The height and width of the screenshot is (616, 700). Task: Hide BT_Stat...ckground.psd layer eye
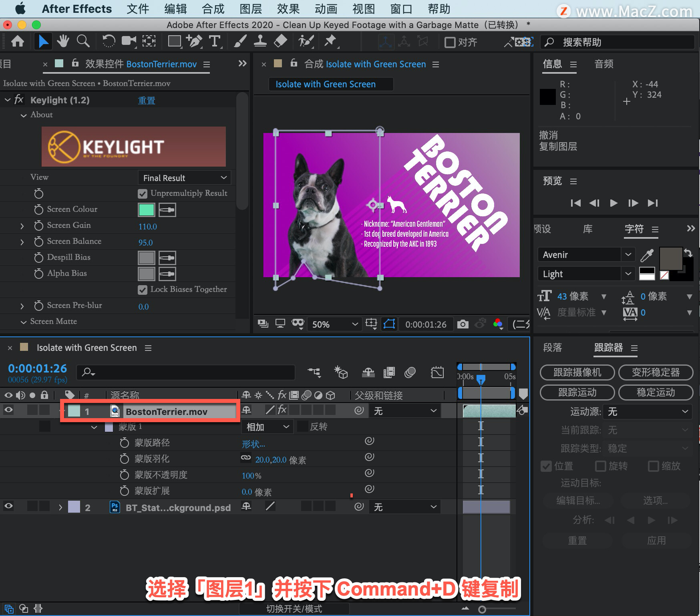tap(8, 506)
